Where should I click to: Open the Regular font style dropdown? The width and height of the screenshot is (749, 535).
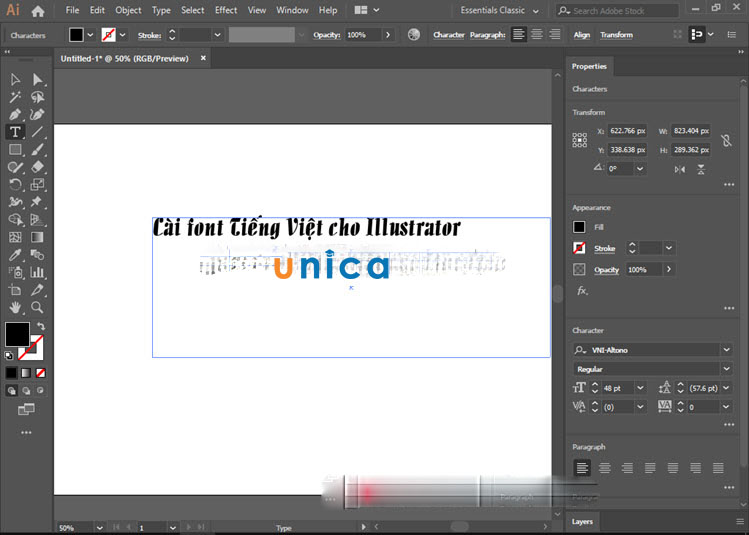click(726, 369)
